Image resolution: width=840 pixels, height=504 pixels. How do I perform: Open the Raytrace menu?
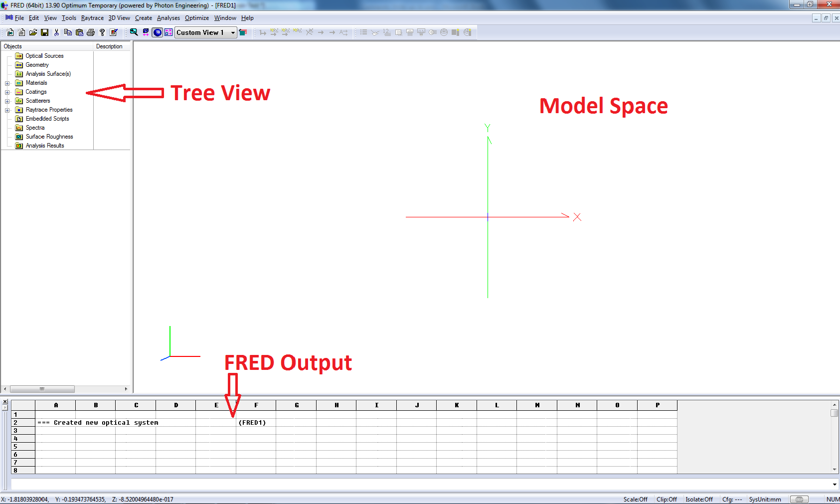click(92, 18)
